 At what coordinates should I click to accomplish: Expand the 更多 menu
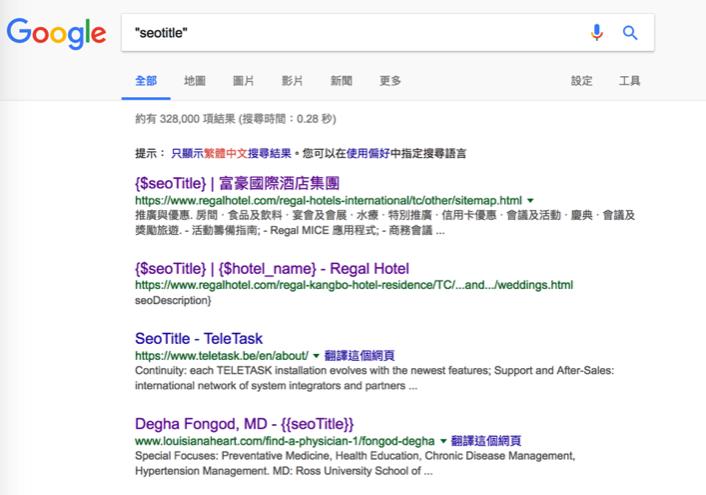click(x=390, y=81)
